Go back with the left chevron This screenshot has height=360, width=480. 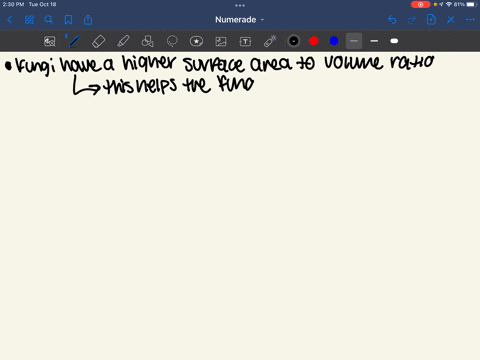(x=9, y=20)
